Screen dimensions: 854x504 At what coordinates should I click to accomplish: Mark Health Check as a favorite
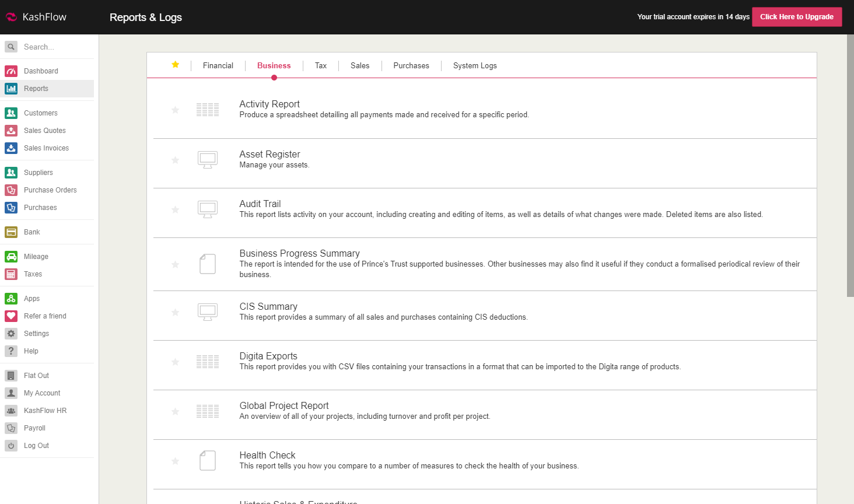(x=175, y=461)
